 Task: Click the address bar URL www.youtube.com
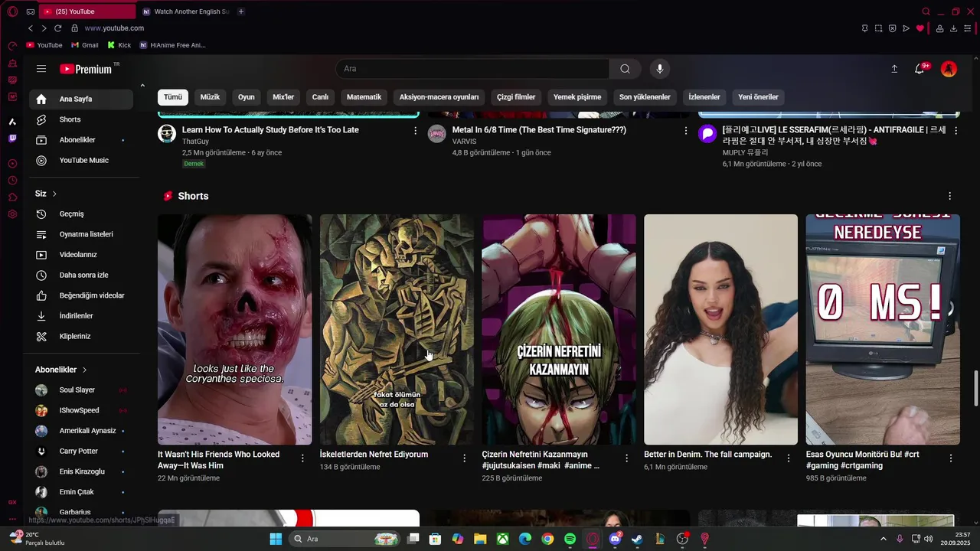(114, 28)
